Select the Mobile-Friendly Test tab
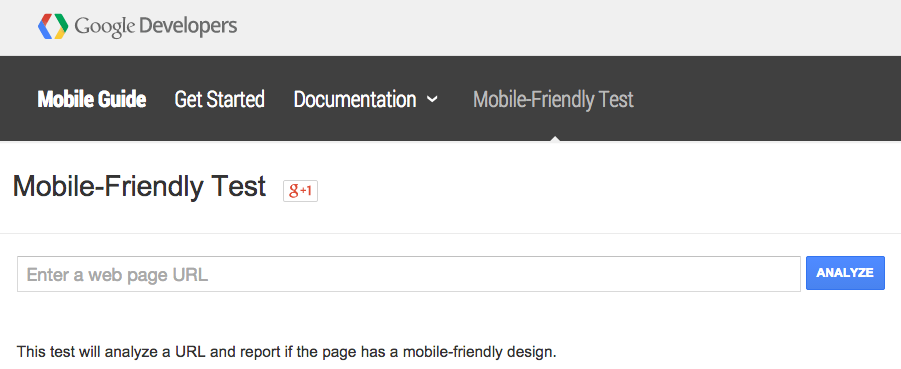The image size is (901, 369). tap(553, 99)
